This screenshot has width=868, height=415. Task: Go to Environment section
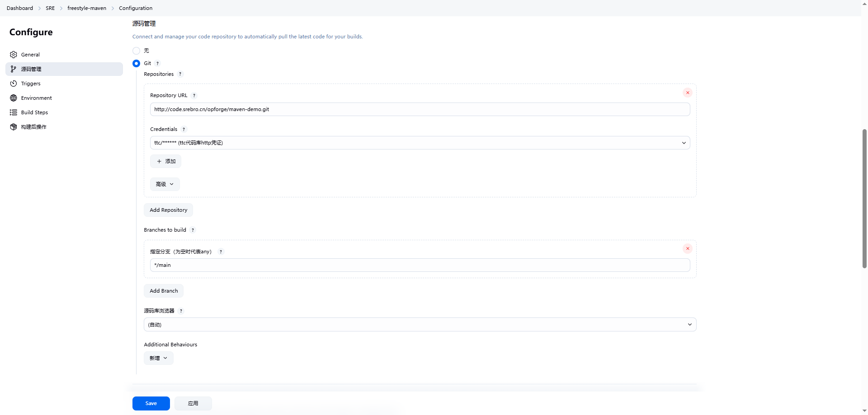pyautogui.click(x=64, y=98)
